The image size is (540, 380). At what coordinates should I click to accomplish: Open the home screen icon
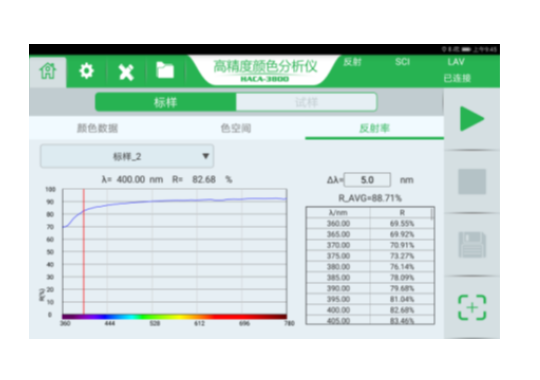[x=48, y=71]
